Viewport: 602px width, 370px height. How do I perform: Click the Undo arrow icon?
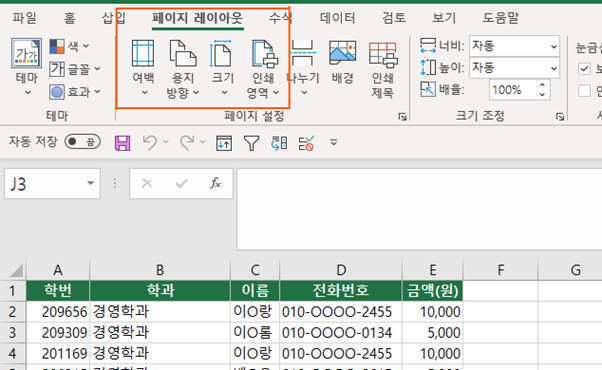[x=150, y=143]
